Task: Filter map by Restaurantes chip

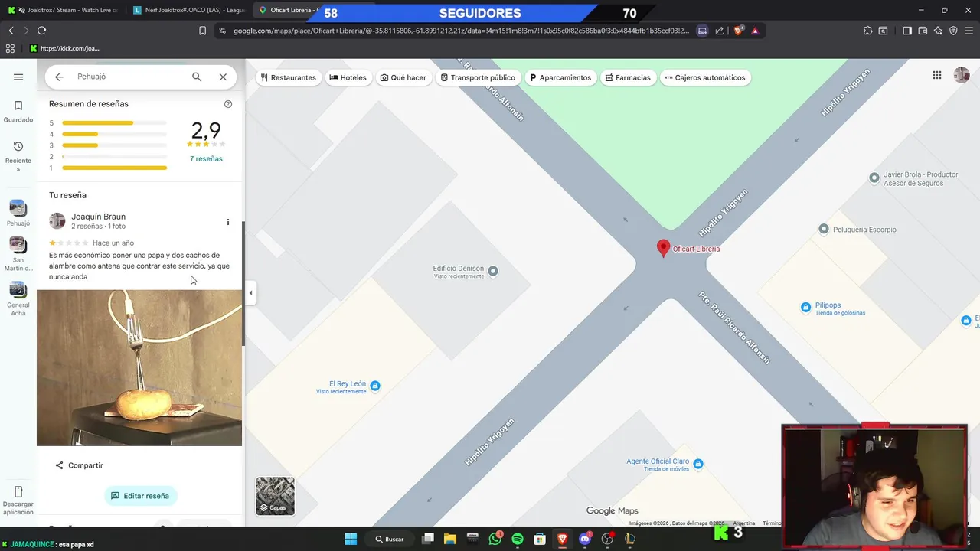Action: click(288, 77)
